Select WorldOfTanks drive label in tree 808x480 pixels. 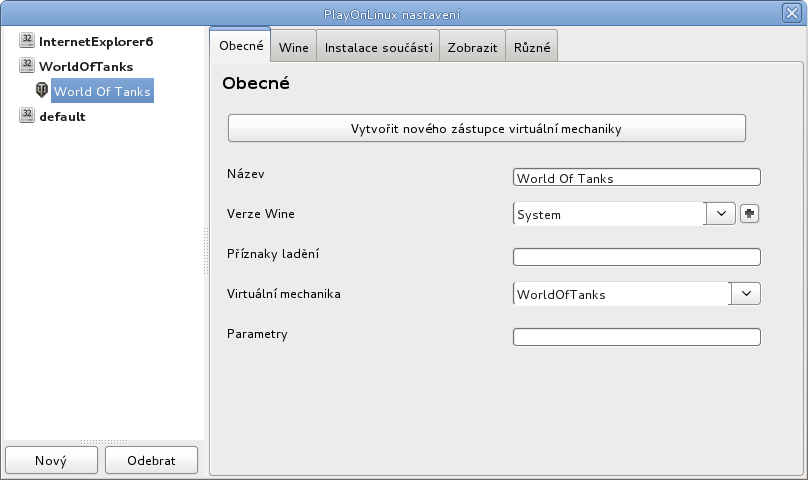[x=86, y=67]
